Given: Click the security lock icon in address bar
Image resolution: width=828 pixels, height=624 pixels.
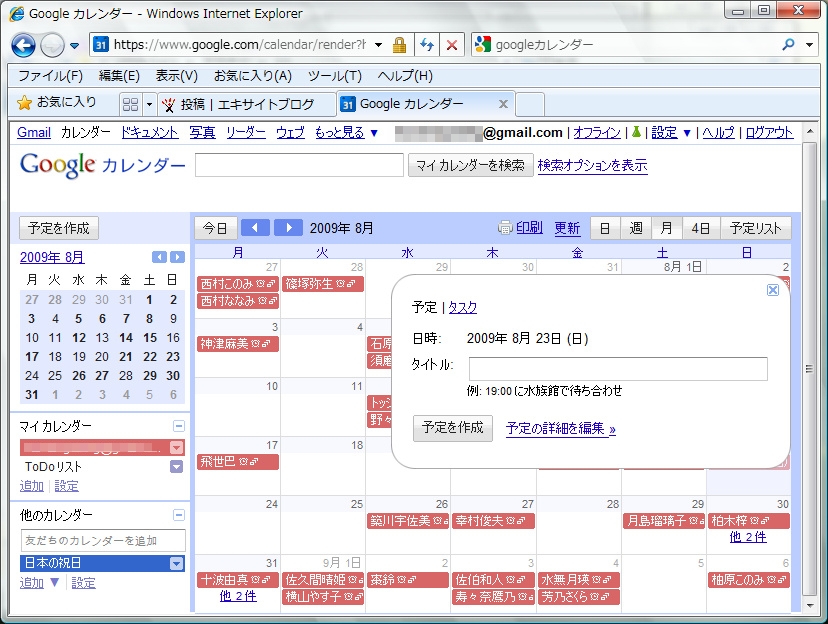Looking at the screenshot, I should (400, 45).
